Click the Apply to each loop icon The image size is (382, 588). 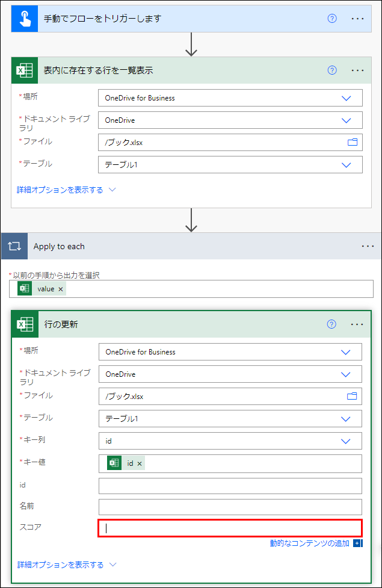pos(14,246)
